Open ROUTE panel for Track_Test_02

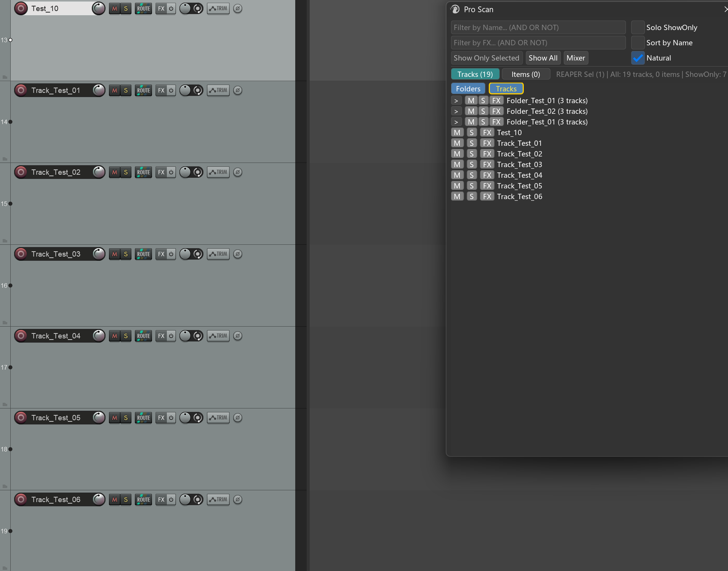point(143,172)
